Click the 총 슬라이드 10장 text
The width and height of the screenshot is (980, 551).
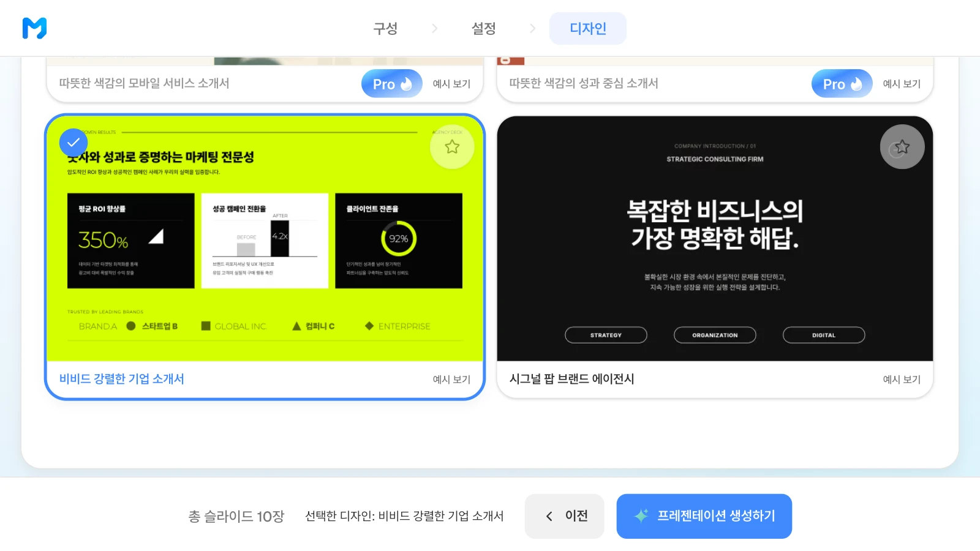point(236,517)
